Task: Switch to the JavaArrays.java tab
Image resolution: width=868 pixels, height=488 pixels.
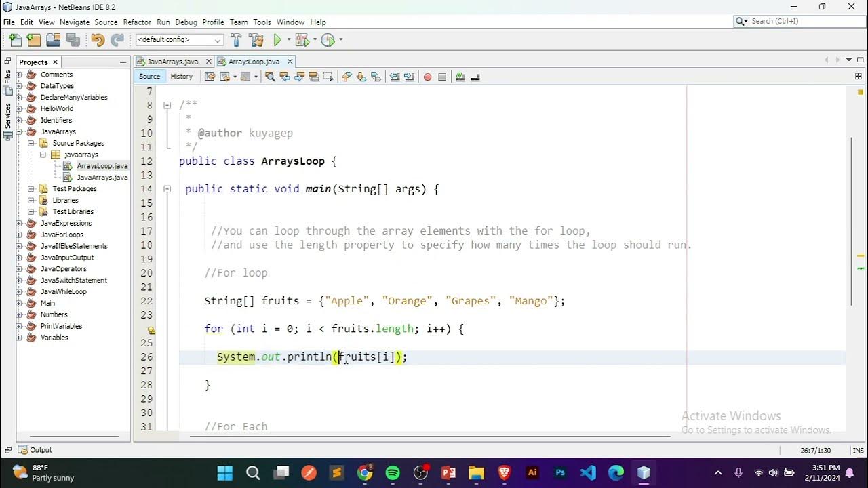Action: [172, 62]
